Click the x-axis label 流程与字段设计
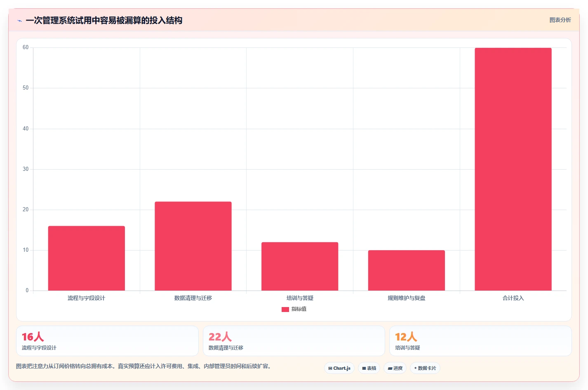588x390 pixels. [x=86, y=298]
